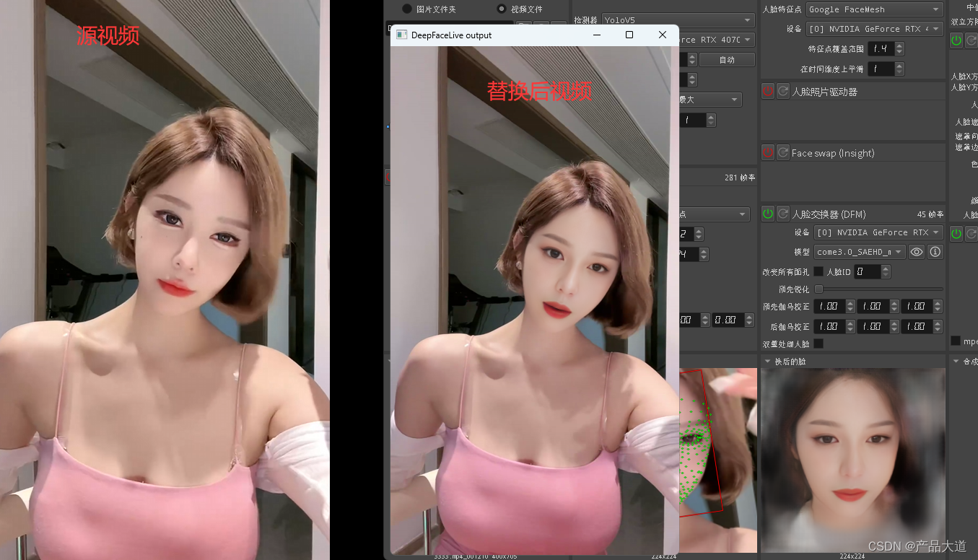Toggle power for 人脸交换器 (DFM)
This screenshot has width=978, height=560.
click(768, 214)
